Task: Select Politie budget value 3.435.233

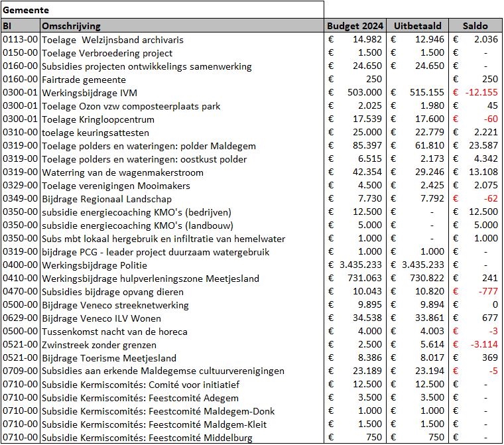Action: 361,265
